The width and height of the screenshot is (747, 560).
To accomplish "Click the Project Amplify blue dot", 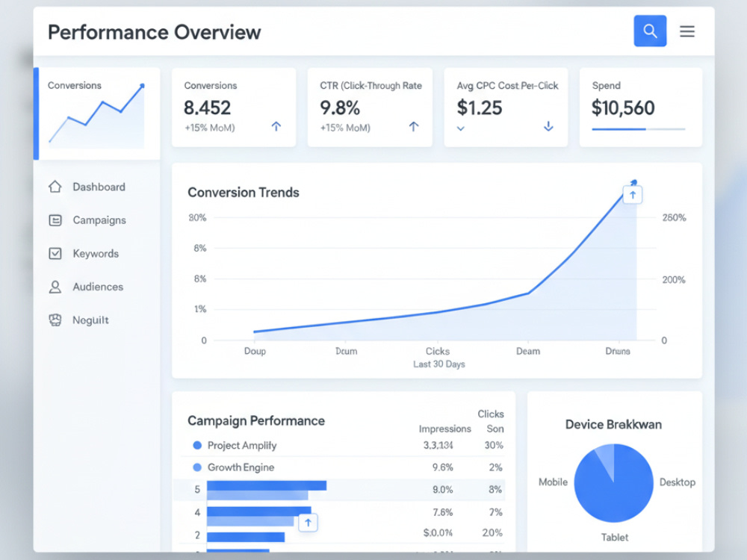I will pyautogui.click(x=197, y=445).
